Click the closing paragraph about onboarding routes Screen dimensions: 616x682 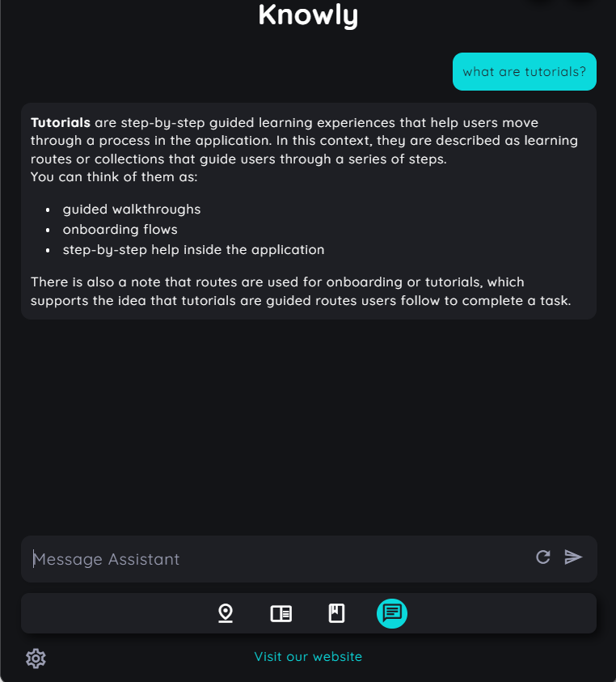tap(301, 291)
